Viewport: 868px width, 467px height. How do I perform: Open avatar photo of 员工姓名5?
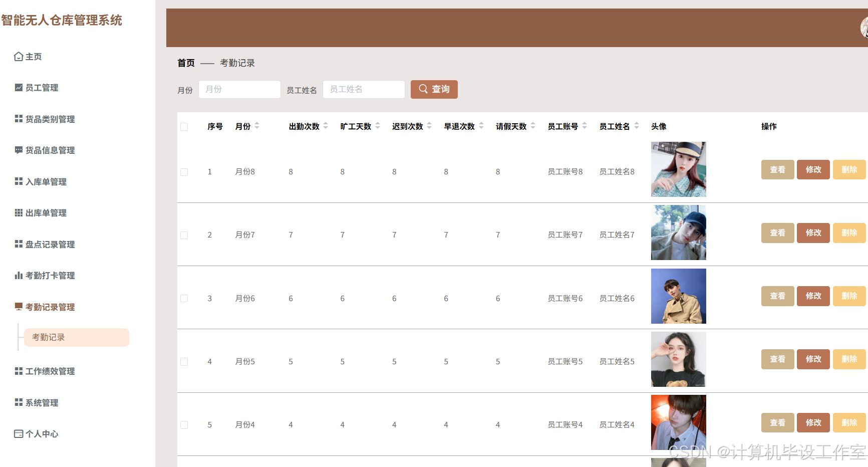point(678,359)
